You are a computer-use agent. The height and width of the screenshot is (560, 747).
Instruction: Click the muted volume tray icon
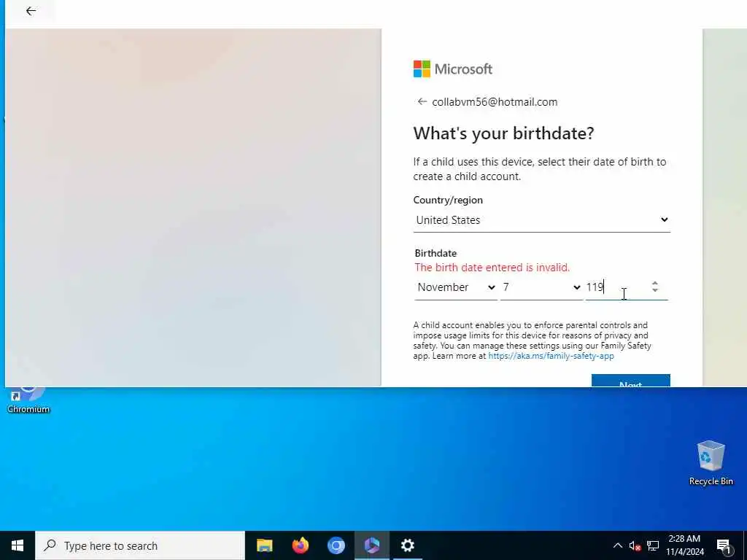coord(635,545)
